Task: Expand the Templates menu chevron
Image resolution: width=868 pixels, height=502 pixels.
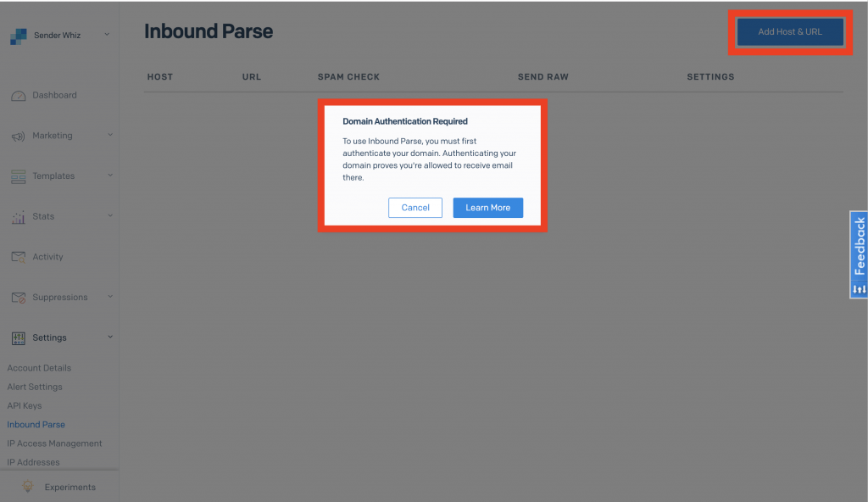Action: pos(110,176)
